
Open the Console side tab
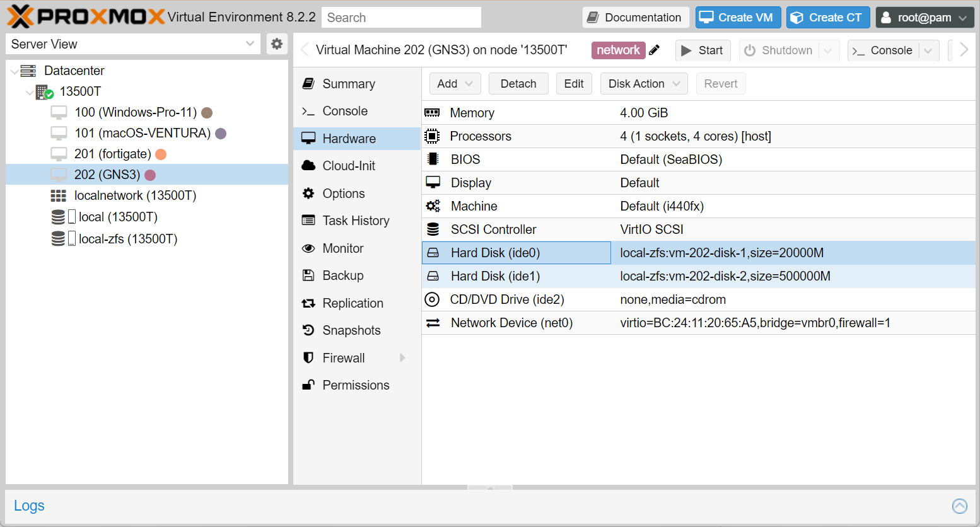(357, 111)
